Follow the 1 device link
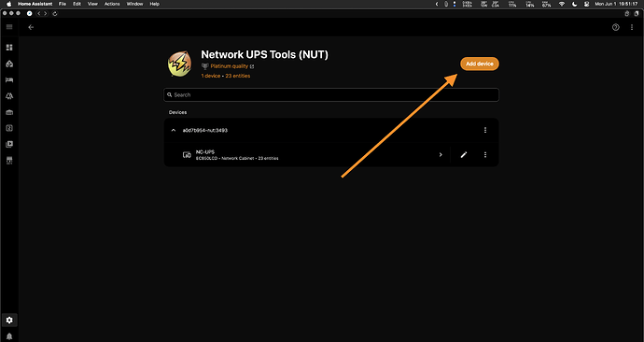This screenshot has width=644, height=342. 211,76
